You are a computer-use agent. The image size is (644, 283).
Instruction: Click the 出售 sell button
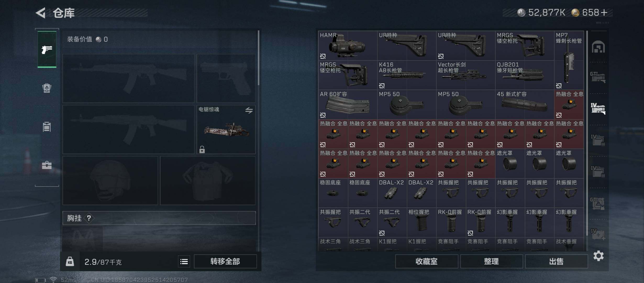556,261
